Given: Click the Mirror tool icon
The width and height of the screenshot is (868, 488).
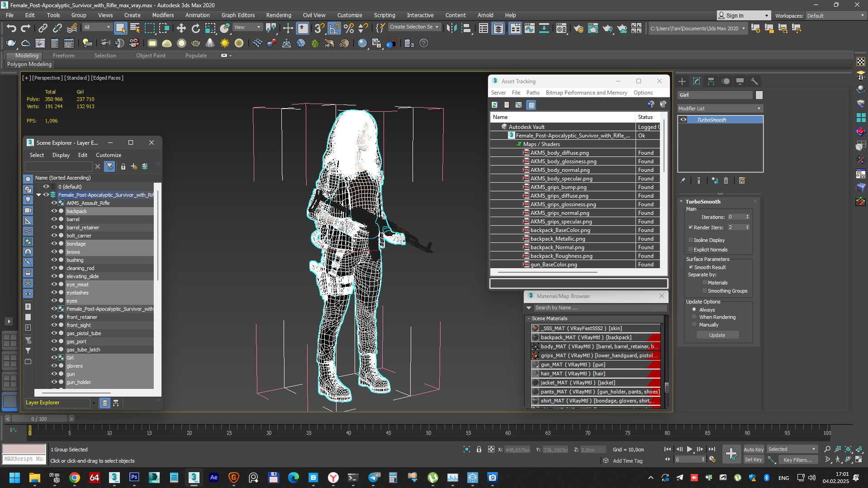Looking at the screenshot, I should (x=451, y=28).
